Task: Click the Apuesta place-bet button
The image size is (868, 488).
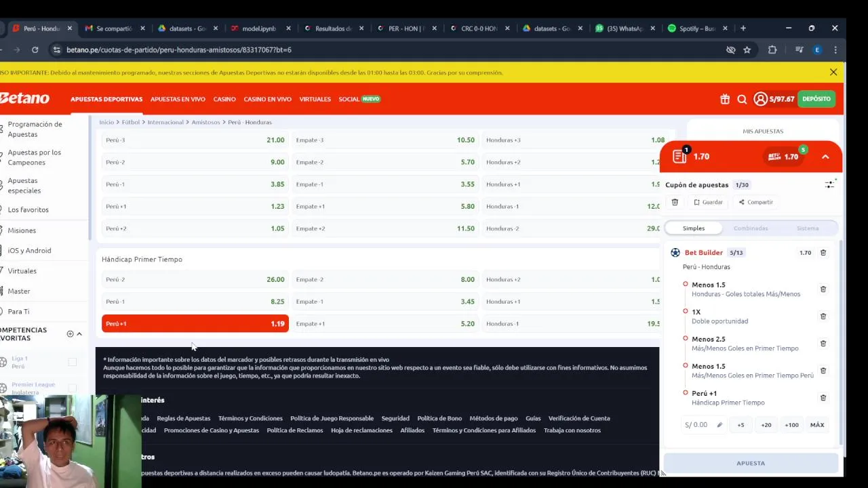Action: pyautogui.click(x=751, y=463)
